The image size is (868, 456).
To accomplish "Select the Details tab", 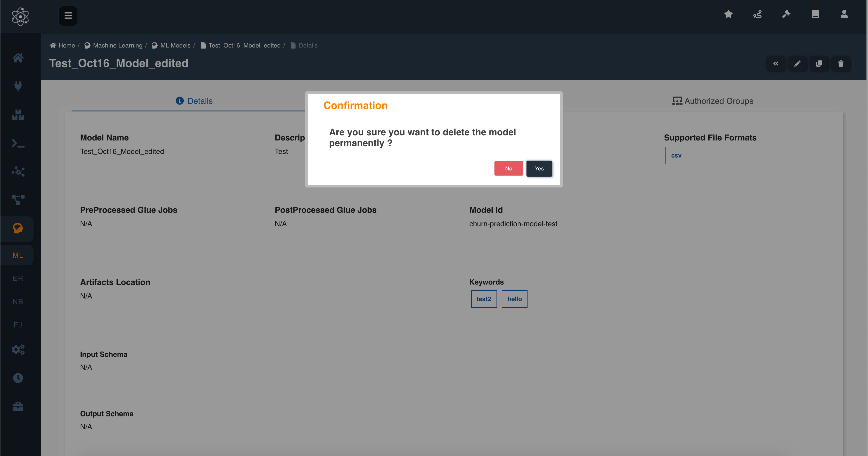I will tap(194, 101).
